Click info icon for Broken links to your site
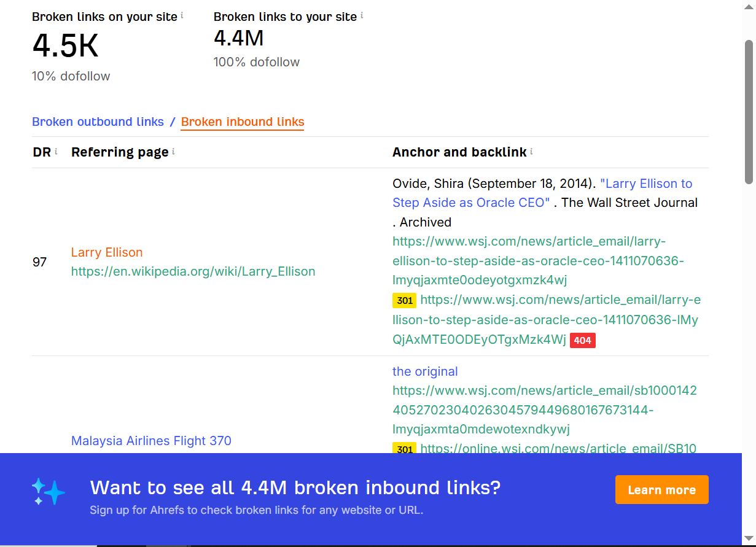This screenshot has width=756, height=547. [362, 15]
